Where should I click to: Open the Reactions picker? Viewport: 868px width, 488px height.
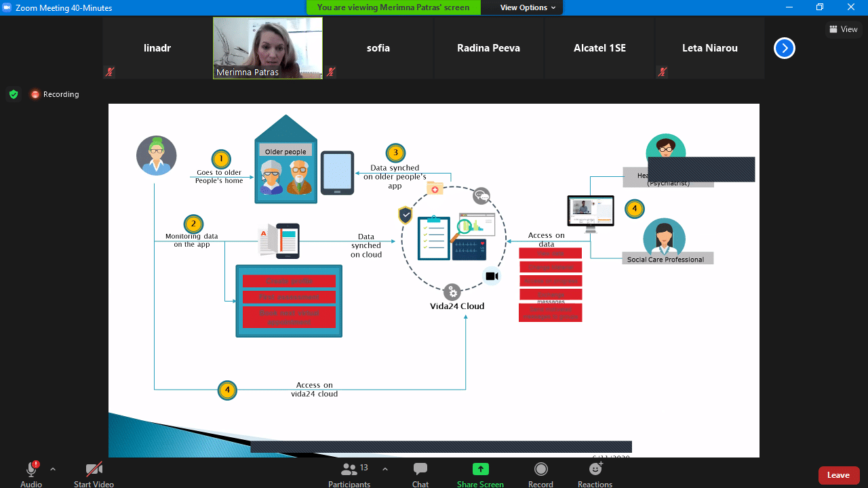pyautogui.click(x=595, y=474)
